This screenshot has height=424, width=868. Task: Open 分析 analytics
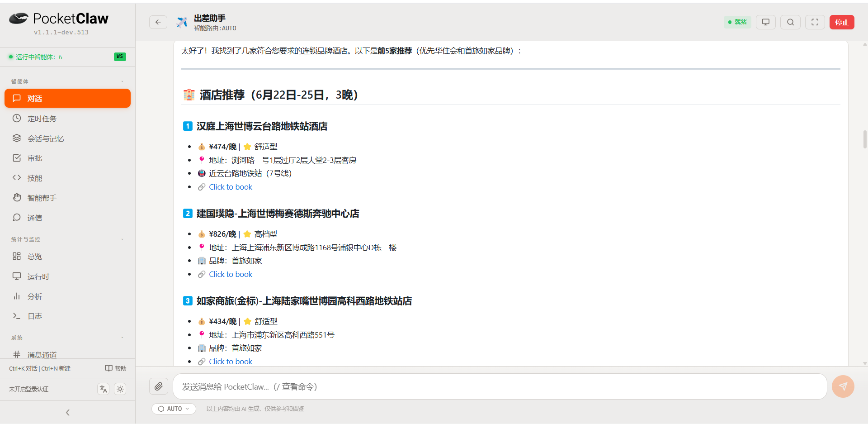click(67, 296)
